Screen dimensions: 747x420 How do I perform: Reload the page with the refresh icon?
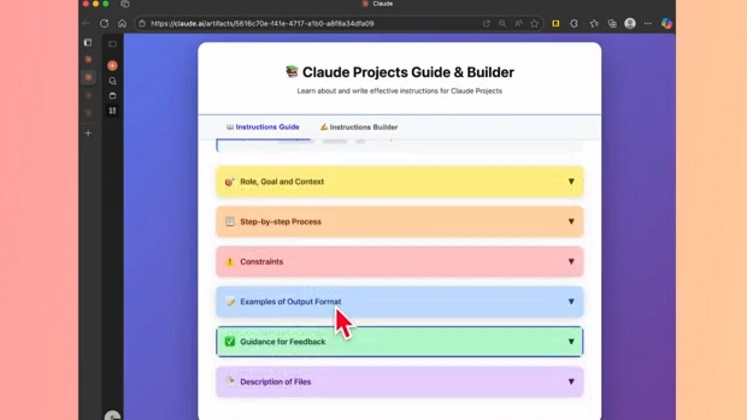(104, 23)
